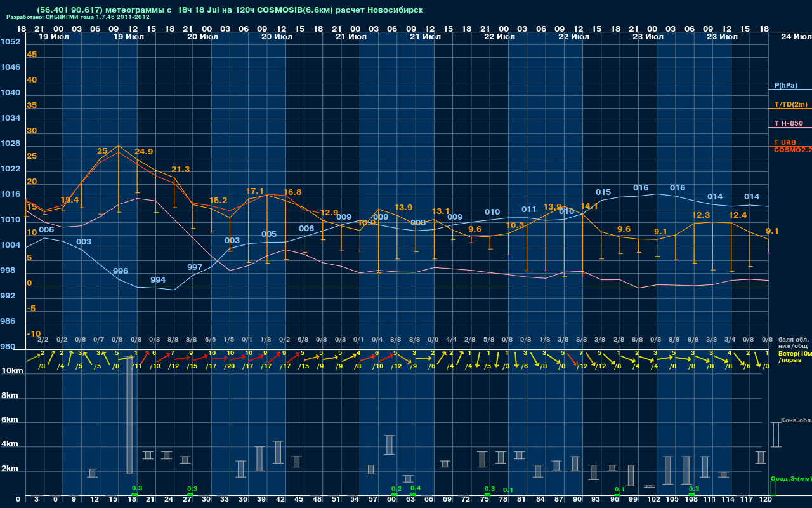Image resolution: width=812 pixels, height=508 pixels.
Task: Click the 1052 pressure axis tick
Action: coord(10,42)
